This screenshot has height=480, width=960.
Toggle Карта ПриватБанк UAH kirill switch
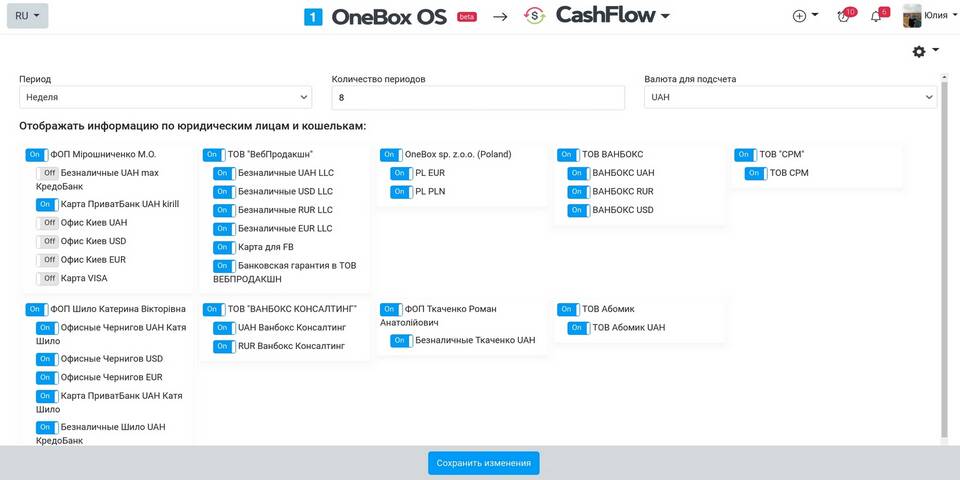tap(47, 204)
